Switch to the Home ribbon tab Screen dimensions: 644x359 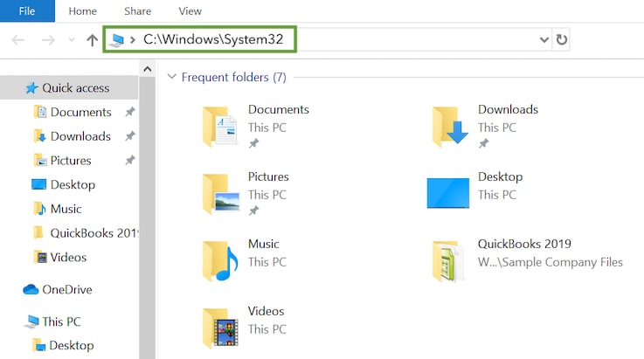[x=82, y=11]
